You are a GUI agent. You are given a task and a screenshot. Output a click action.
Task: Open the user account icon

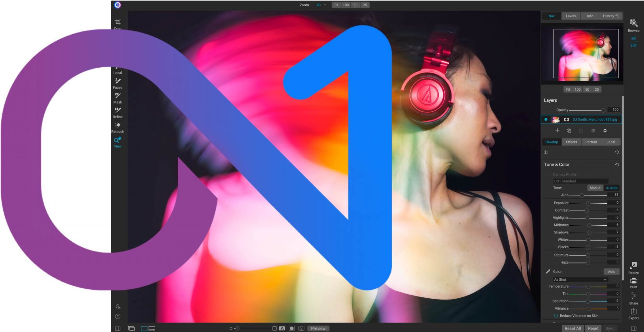click(118, 307)
